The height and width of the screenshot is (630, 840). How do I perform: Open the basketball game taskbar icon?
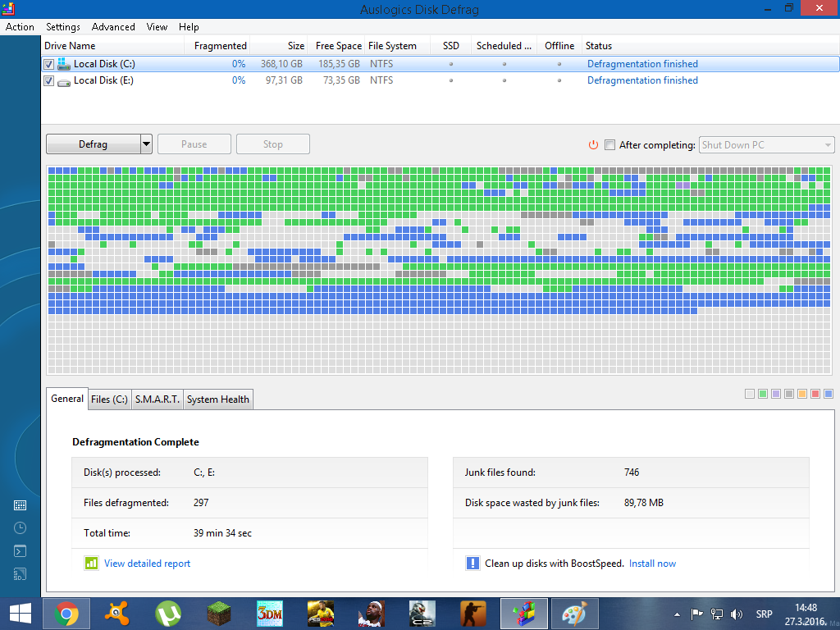[x=372, y=614]
